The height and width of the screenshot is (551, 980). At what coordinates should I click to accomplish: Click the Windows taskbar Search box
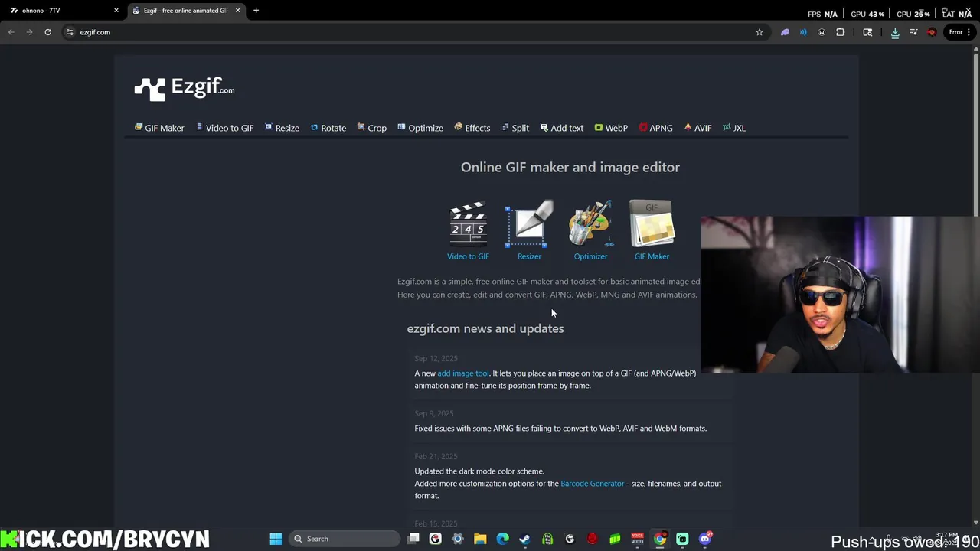pyautogui.click(x=345, y=539)
